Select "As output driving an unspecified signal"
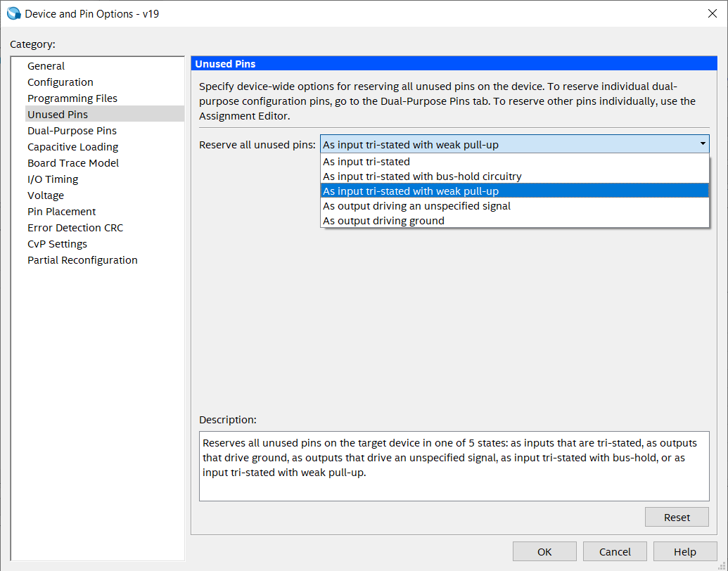This screenshot has width=728, height=571. click(x=416, y=205)
